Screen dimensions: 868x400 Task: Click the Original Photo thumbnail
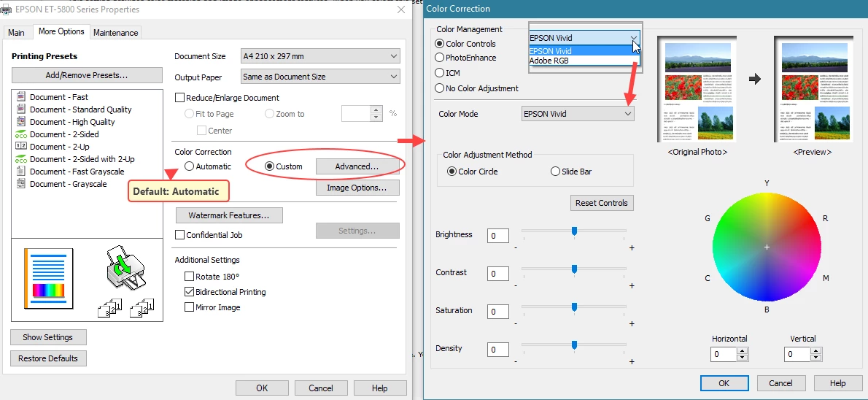(x=697, y=89)
